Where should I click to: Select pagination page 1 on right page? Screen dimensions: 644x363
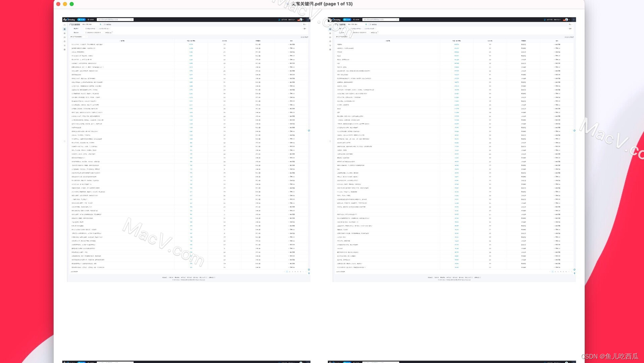(x=552, y=272)
